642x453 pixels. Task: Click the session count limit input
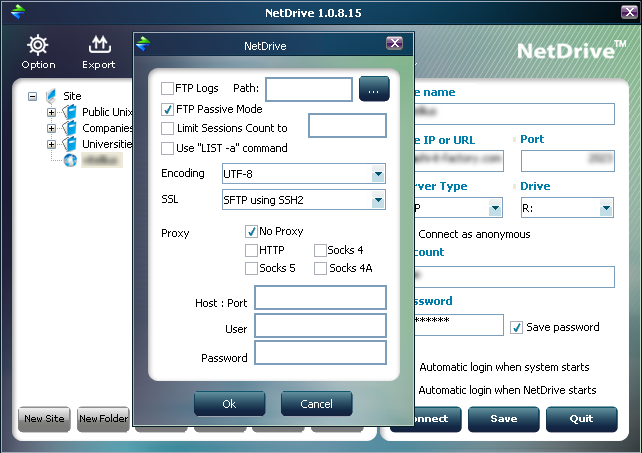coord(347,125)
